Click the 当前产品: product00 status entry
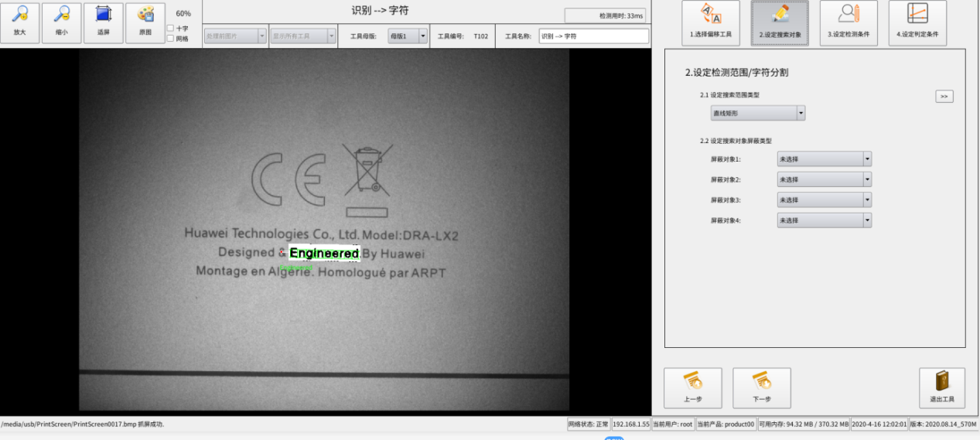Viewport: 980px width, 440px height. 726,425
